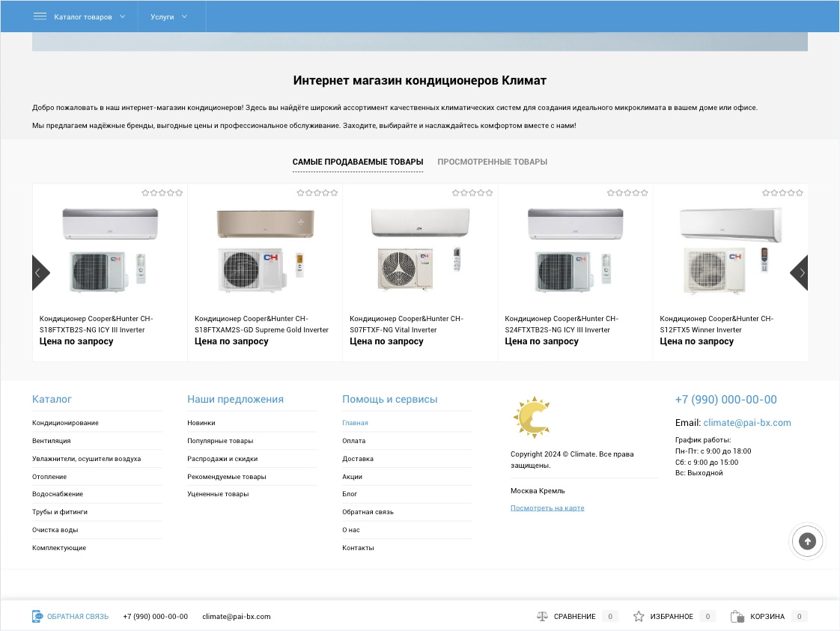Image resolution: width=840 pixels, height=631 pixels.
Task: Open Комплектующие category
Action: coord(59,548)
